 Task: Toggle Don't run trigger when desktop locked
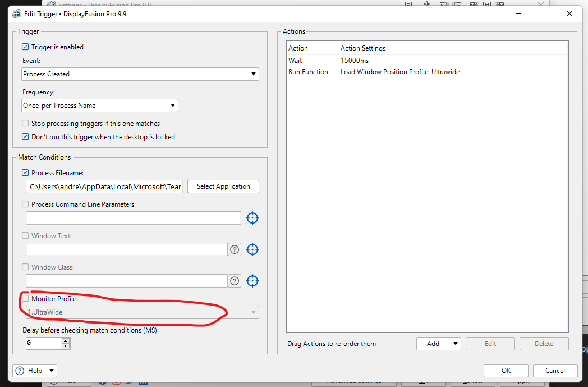coord(25,137)
